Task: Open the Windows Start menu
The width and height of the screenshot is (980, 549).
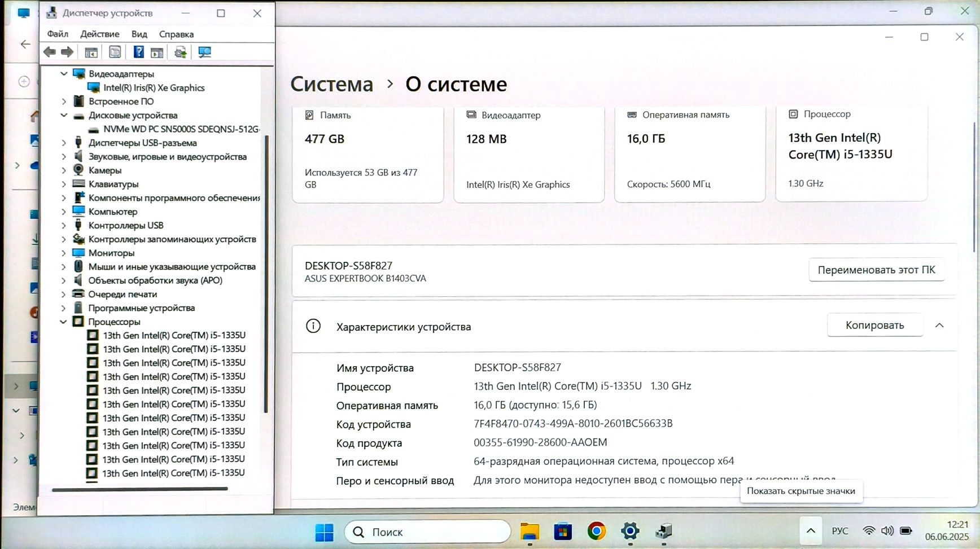Action: [324, 532]
